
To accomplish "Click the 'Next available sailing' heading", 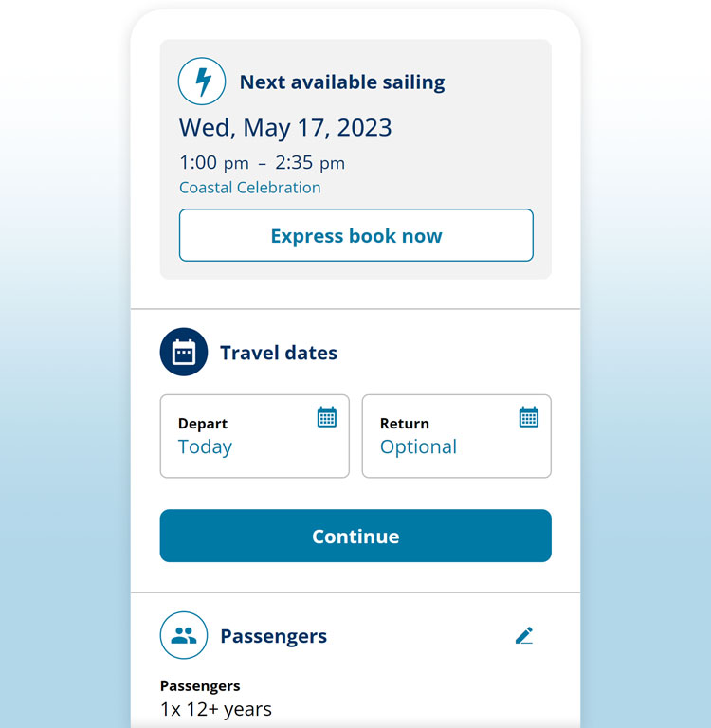I will (342, 82).
